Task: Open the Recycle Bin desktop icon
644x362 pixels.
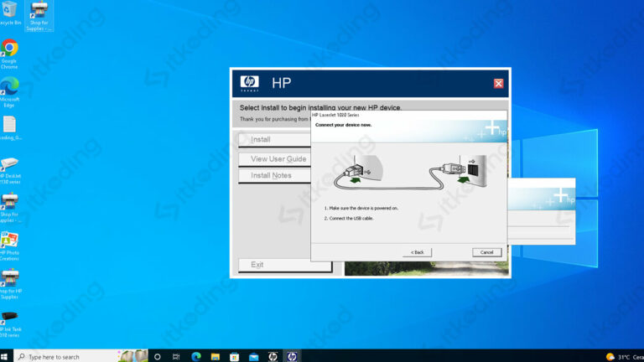Action: [9, 13]
